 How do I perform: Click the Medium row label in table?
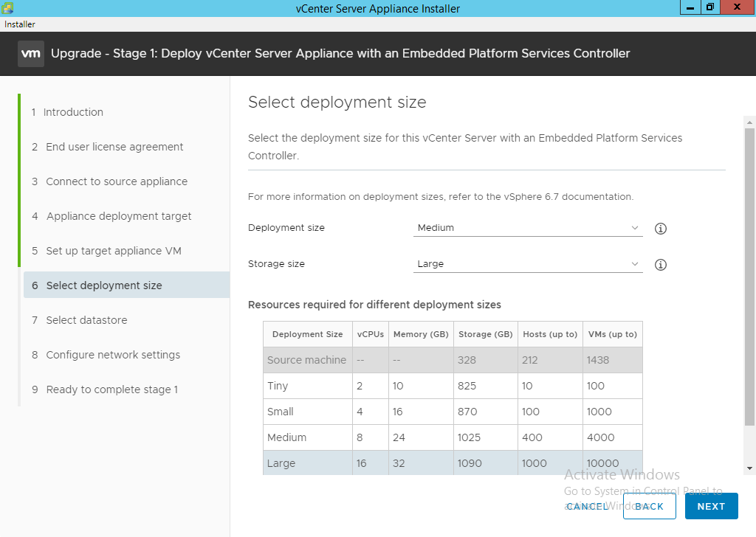pyautogui.click(x=287, y=437)
